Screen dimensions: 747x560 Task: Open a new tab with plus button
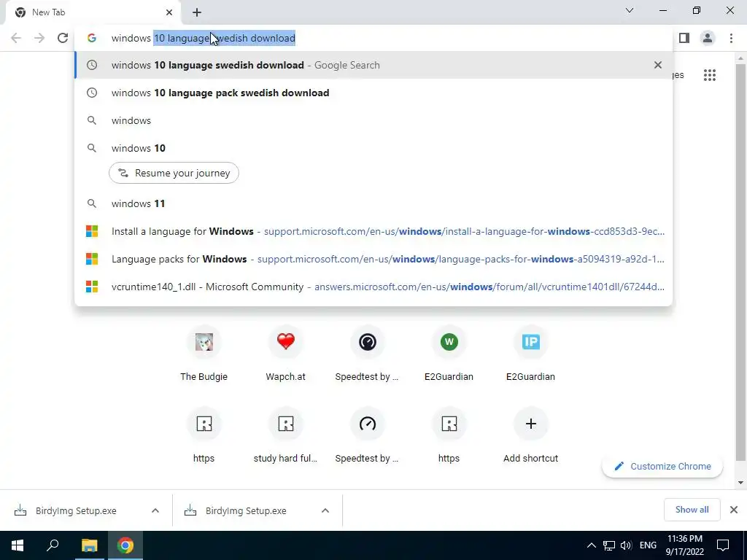(x=197, y=12)
